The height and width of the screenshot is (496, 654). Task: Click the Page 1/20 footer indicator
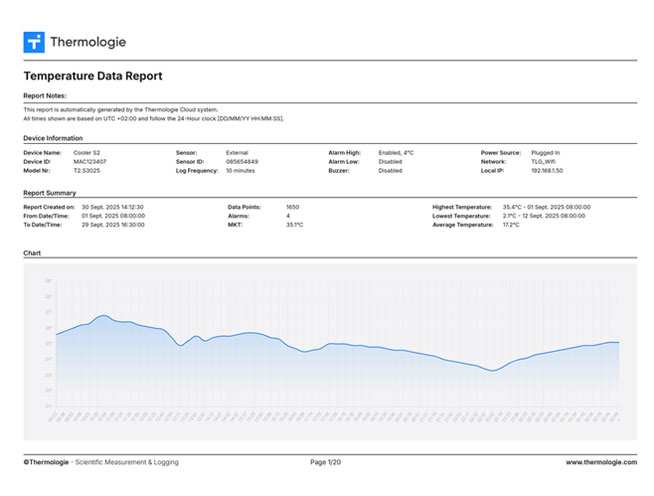pos(326,462)
